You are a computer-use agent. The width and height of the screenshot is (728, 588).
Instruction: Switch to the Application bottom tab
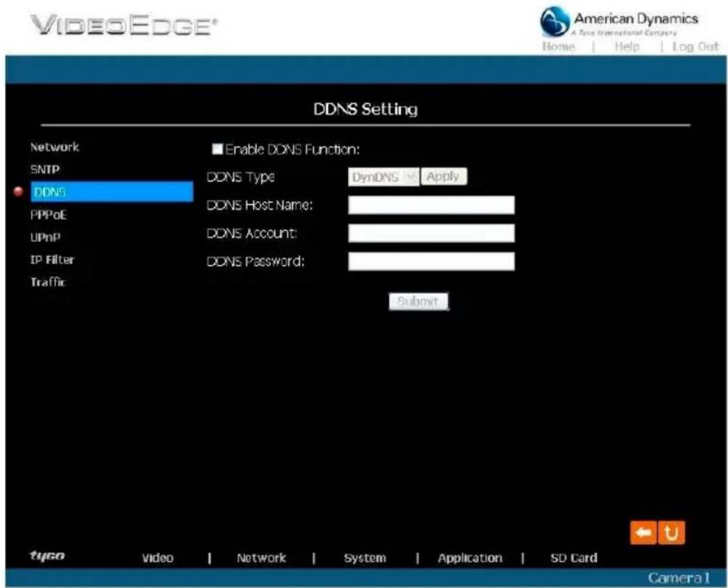(x=470, y=557)
